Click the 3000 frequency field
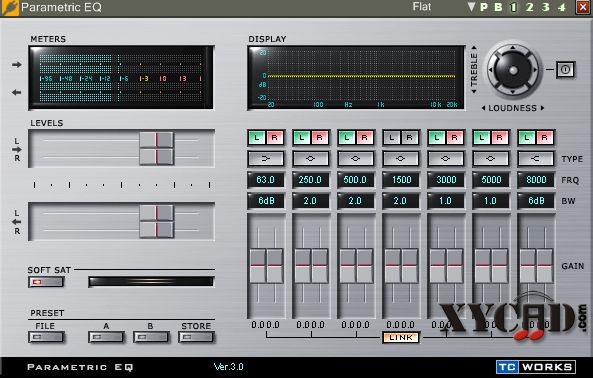 click(x=446, y=180)
